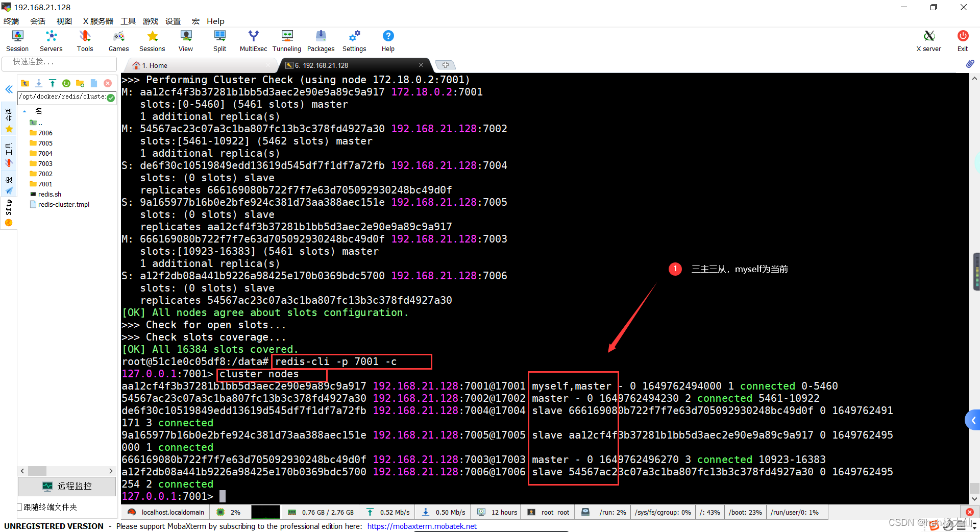Image resolution: width=980 pixels, height=532 pixels.
Task: Toggle the X server on
Action: coord(928,40)
